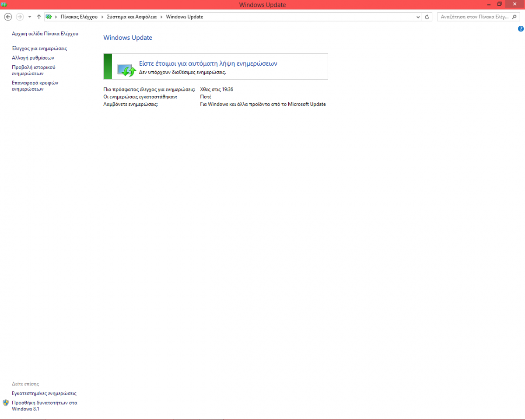Image resolution: width=525 pixels, height=420 pixels.
Task: Expand the address bar history dropdown
Action: tap(418, 17)
